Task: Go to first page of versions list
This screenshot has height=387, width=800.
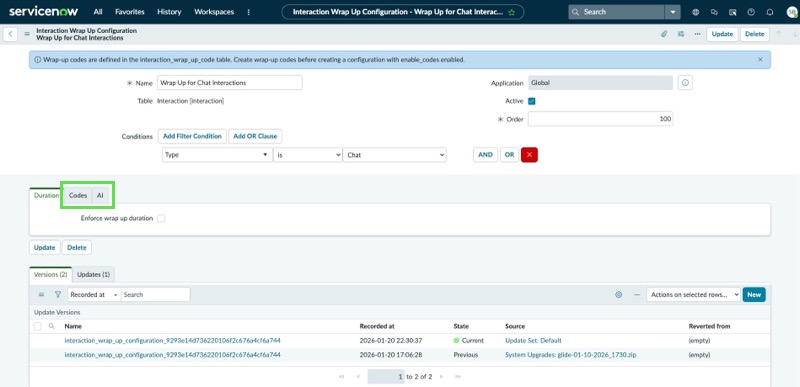Action: (341, 377)
